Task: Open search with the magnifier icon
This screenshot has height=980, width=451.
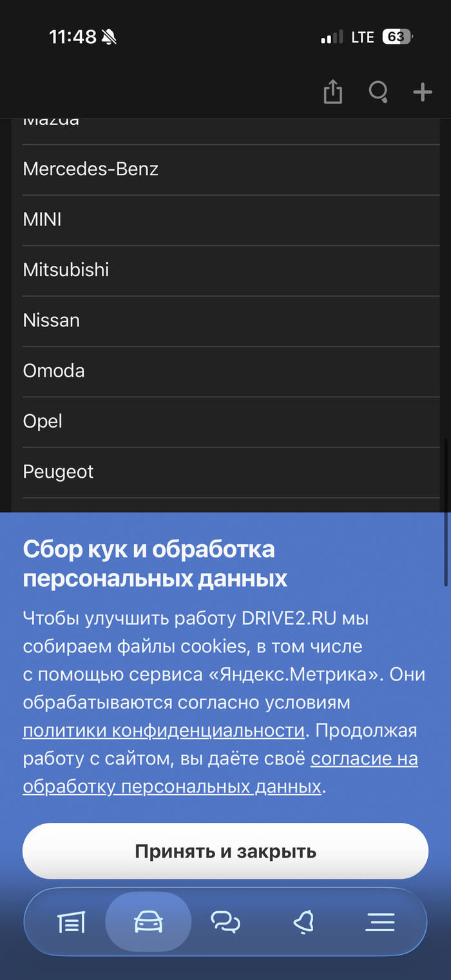Action: 378,92
